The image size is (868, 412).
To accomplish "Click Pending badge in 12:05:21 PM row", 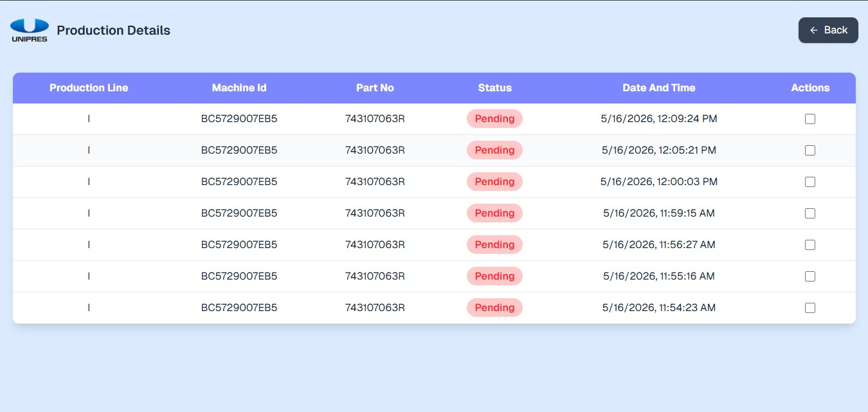I will click(494, 150).
